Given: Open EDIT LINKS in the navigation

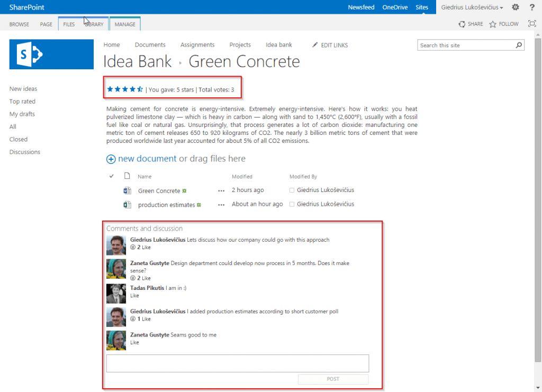Looking at the screenshot, I should pyautogui.click(x=334, y=45).
